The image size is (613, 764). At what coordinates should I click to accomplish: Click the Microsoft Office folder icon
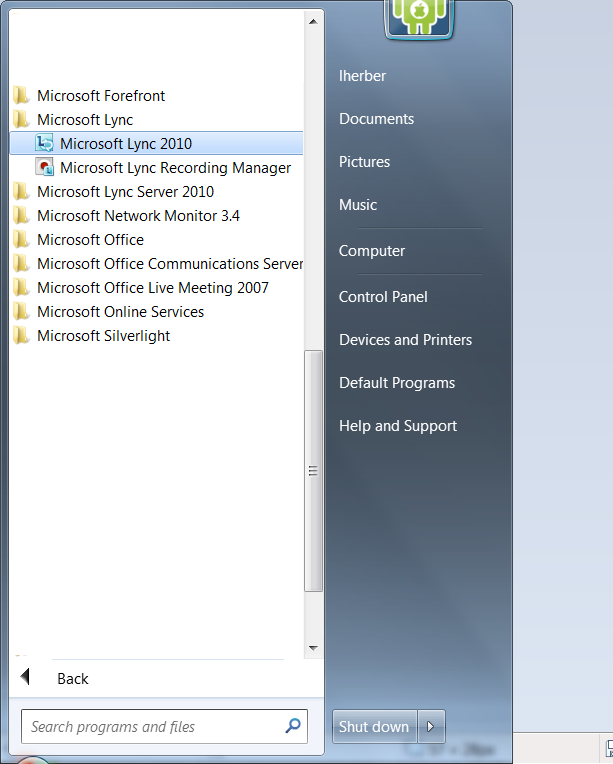(21, 239)
